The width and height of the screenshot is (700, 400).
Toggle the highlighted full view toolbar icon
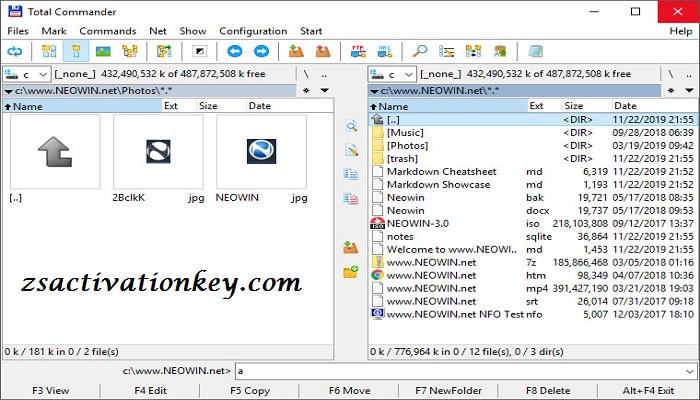(x=76, y=51)
